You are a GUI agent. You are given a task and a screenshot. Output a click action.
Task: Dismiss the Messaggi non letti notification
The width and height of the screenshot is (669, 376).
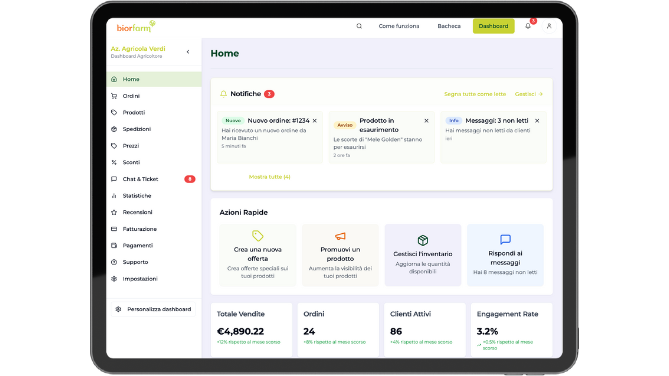(537, 121)
